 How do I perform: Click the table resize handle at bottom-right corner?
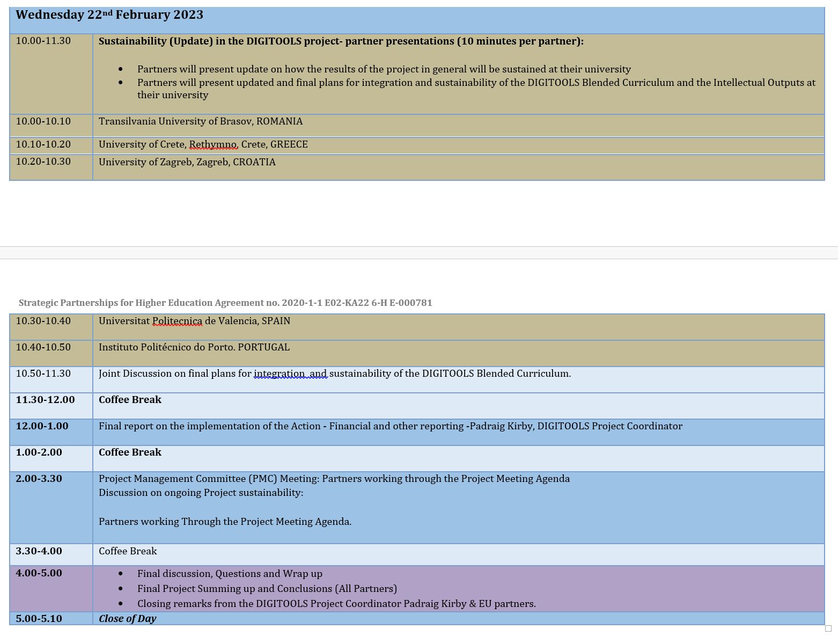click(828, 628)
